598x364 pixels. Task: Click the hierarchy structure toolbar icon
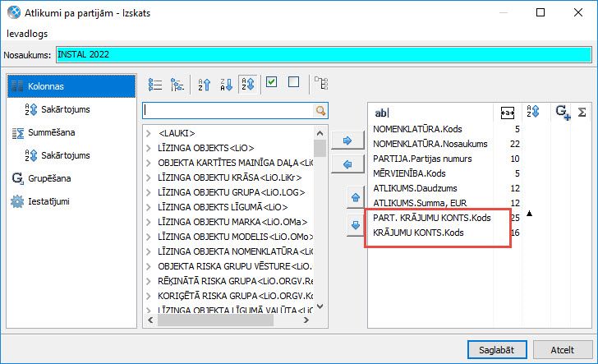coord(321,83)
